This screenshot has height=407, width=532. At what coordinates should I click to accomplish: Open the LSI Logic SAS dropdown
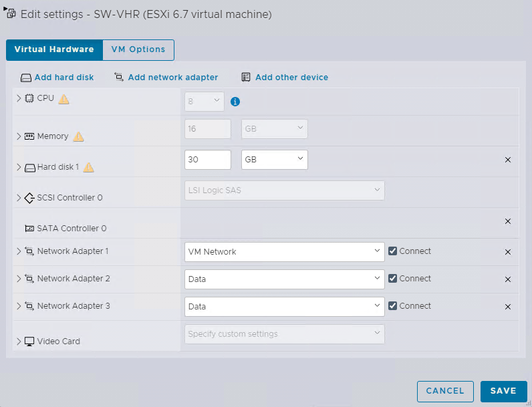click(x=284, y=190)
